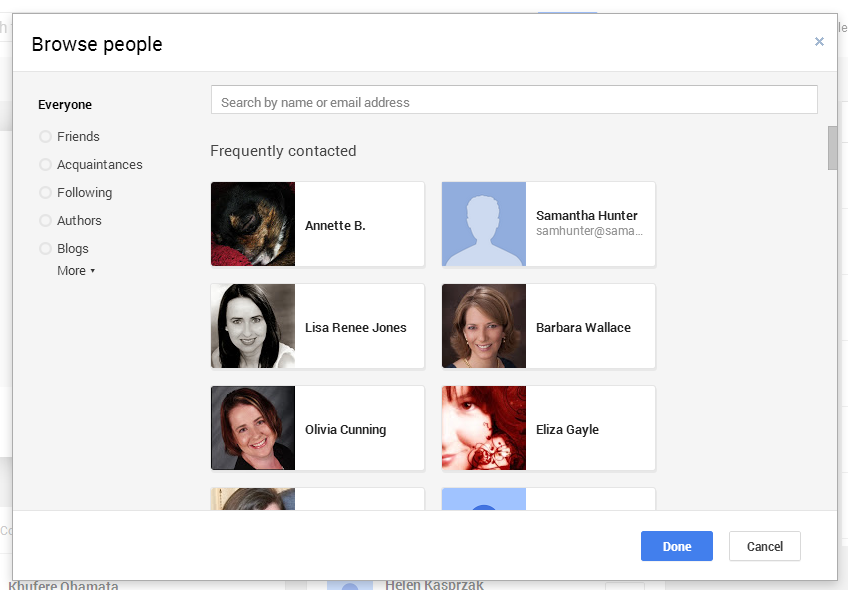Choose the Following circle option
The image size is (848, 590).
45,193
